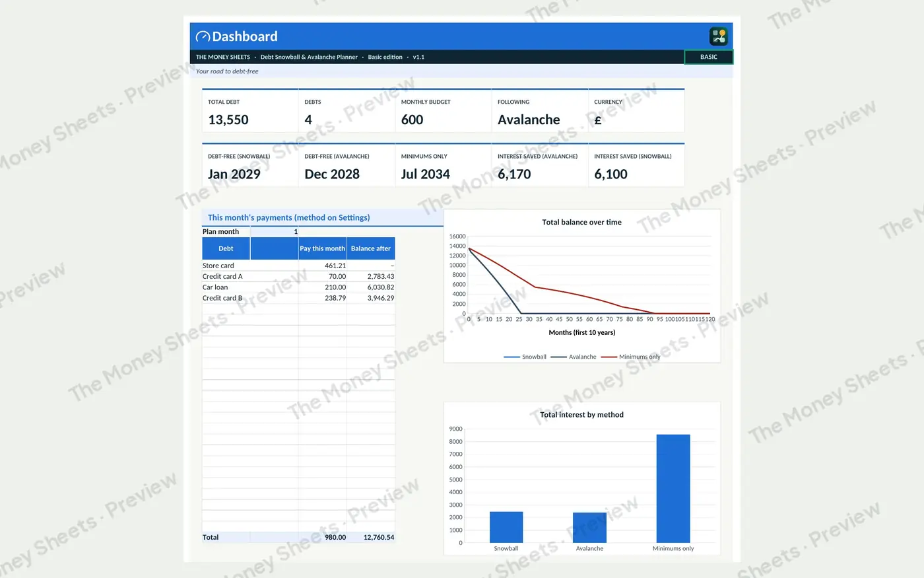924x578 pixels.
Task: Select the Plan month value cell
Action: (275, 232)
